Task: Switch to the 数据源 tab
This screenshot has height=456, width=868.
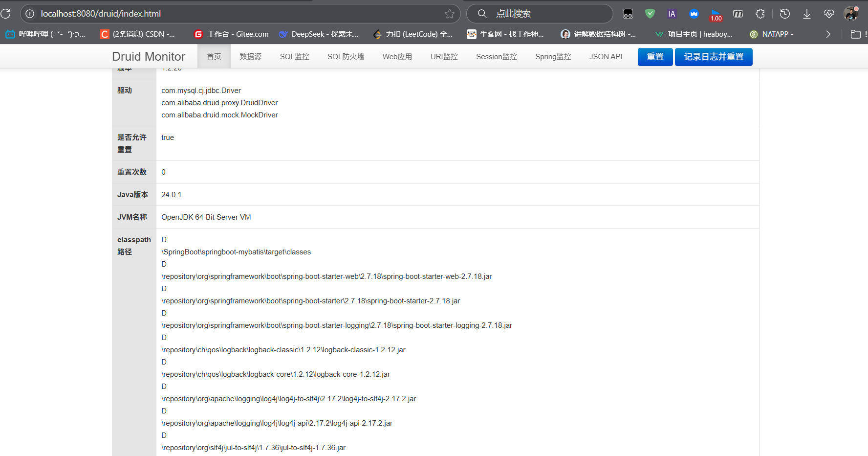Action: [251, 57]
